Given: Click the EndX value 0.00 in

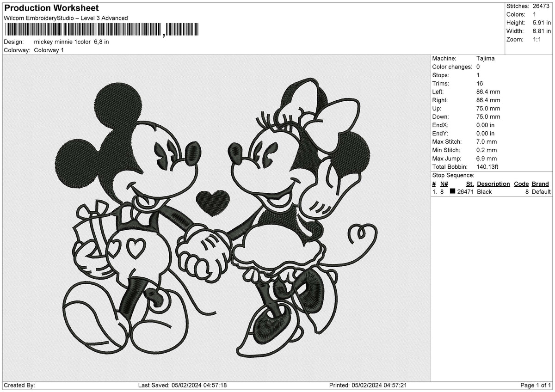Looking at the screenshot, I should [485, 125].
